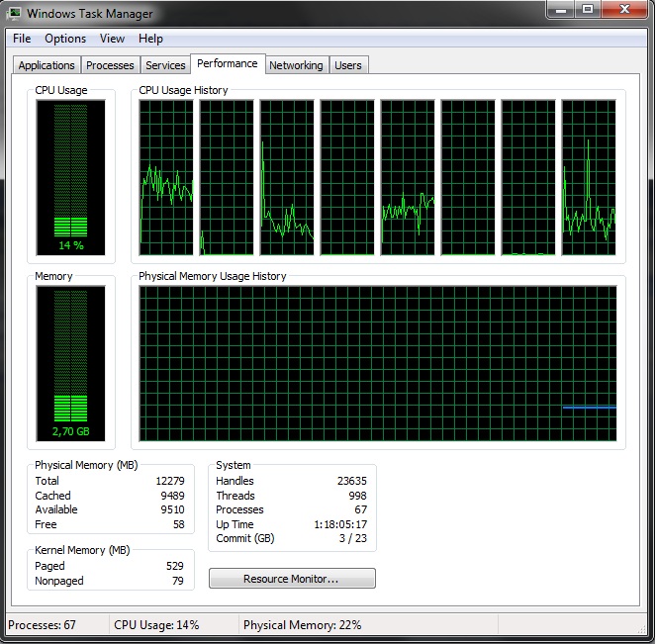
Task: Click the Kernel Memory (MB) group label
Action: (82, 550)
